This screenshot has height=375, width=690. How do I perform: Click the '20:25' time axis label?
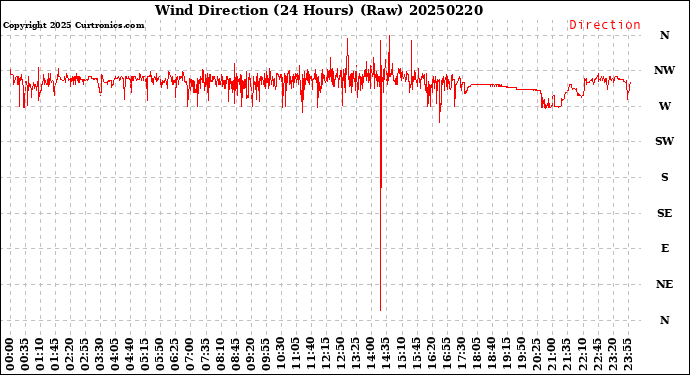tap(535, 355)
